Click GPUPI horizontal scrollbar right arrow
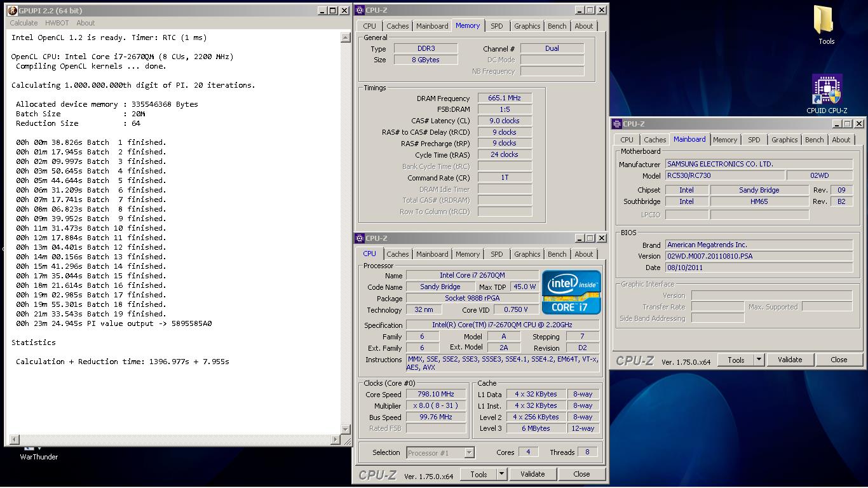868x488 pixels. 336,440
